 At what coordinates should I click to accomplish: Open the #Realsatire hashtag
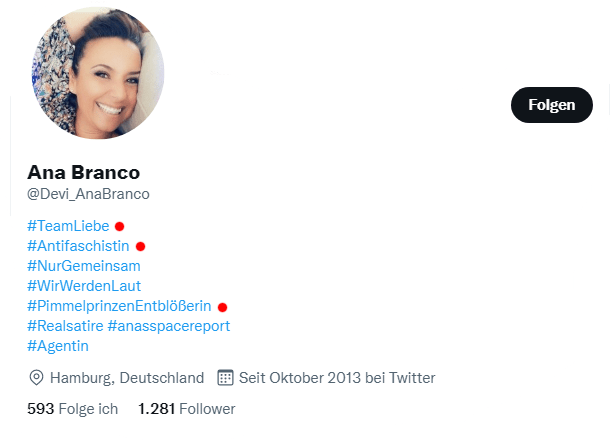65,326
